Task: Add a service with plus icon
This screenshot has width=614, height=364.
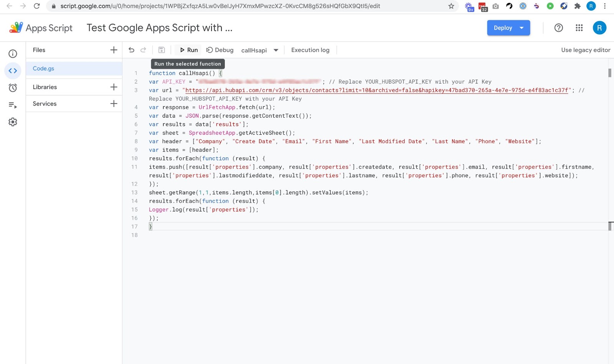Action: tap(114, 104)
